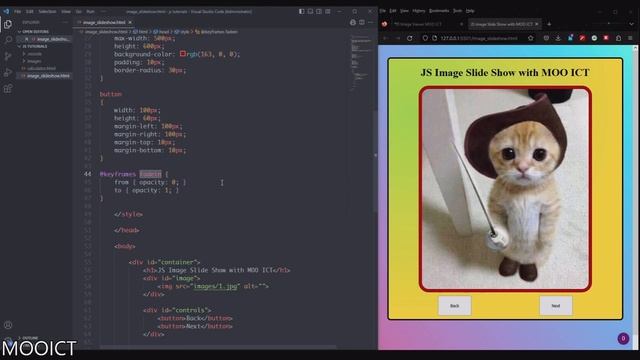The height and width of the screenshot is (360, 640).
Task: Expand the images folder
Action: coord(33,61)
